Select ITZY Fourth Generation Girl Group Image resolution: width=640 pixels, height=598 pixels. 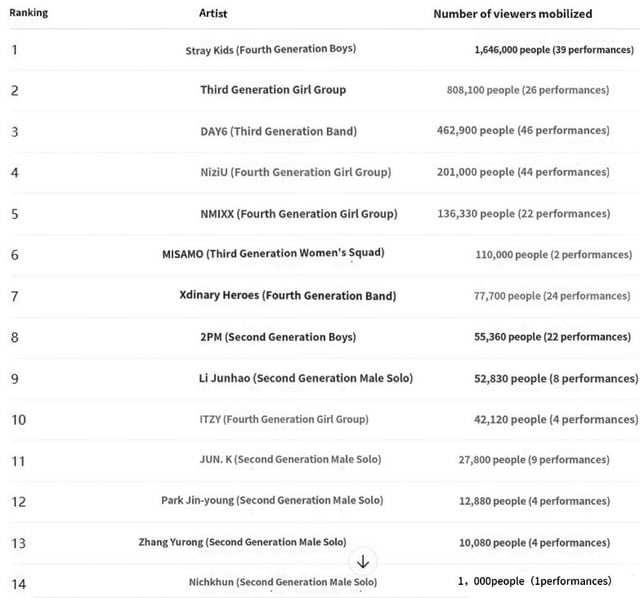pyautogui.click(x=284, y=419)
